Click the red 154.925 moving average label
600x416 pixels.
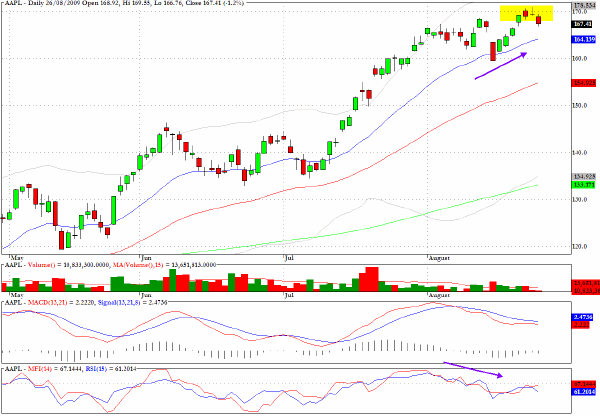pos(584,83)
